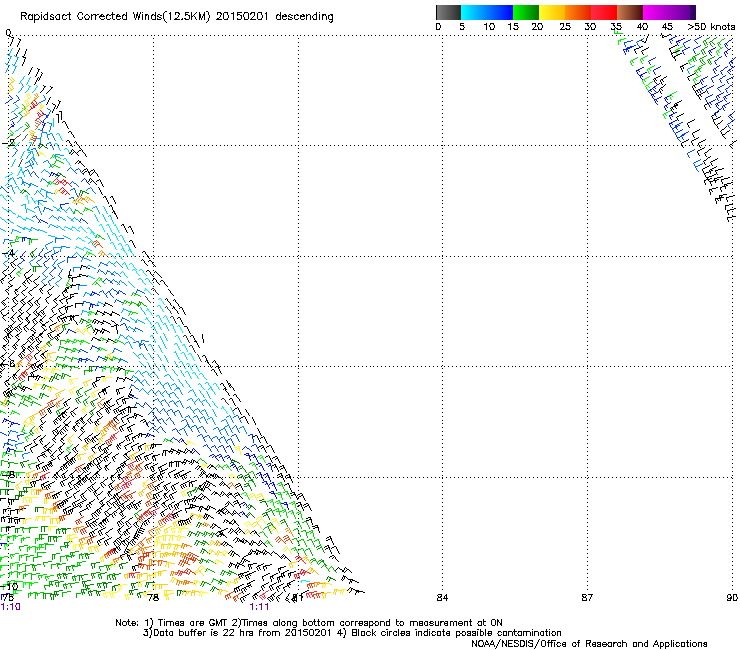The height and width of the screenshot is (650, 740).
Task: Click the '-4' latitude axis label
Action: pyautogui.click(x=8, y=253)
